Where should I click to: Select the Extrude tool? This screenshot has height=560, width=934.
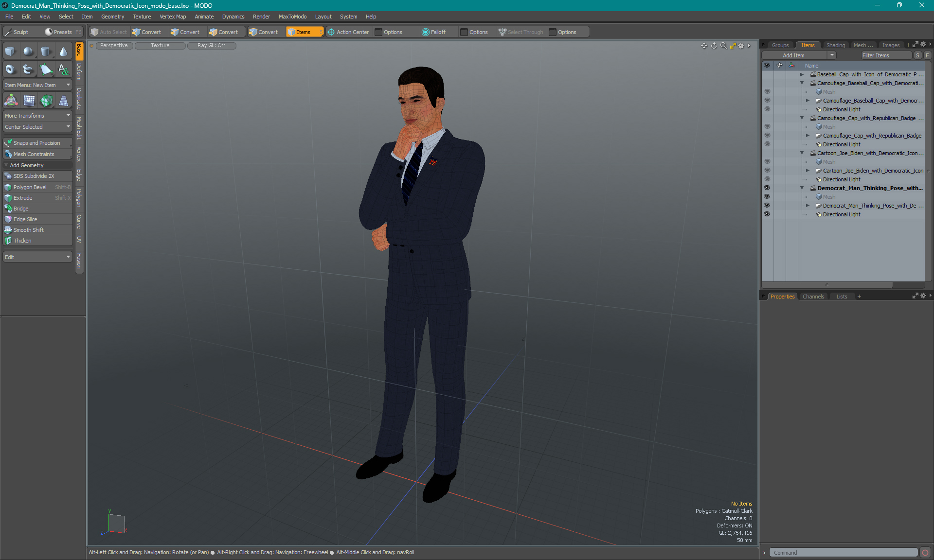(37, 198)
